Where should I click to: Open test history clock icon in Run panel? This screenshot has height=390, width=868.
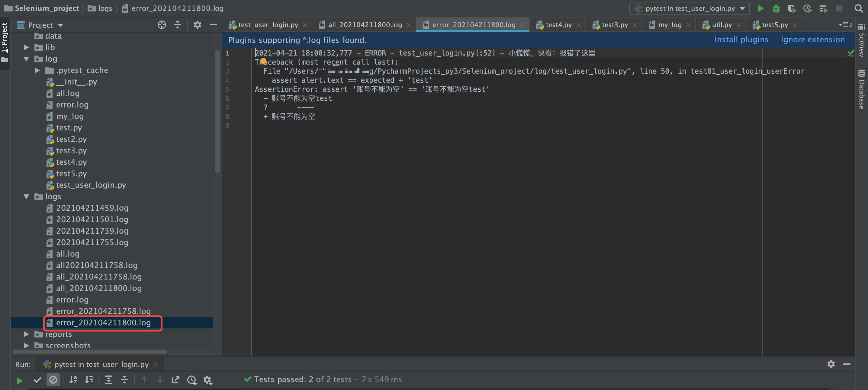[191, 380]
